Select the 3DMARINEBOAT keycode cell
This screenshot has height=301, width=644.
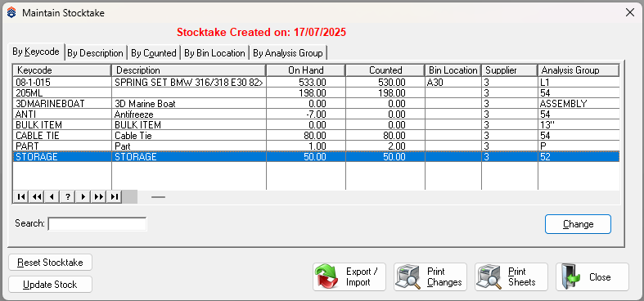pos(62,104)
